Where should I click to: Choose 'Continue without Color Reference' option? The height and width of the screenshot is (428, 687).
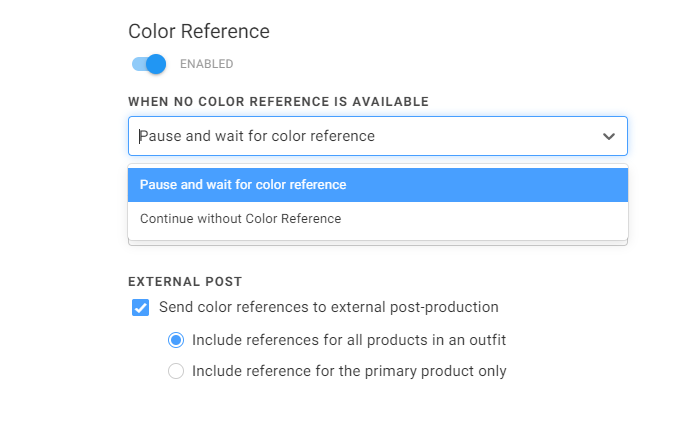coord(378,219)
